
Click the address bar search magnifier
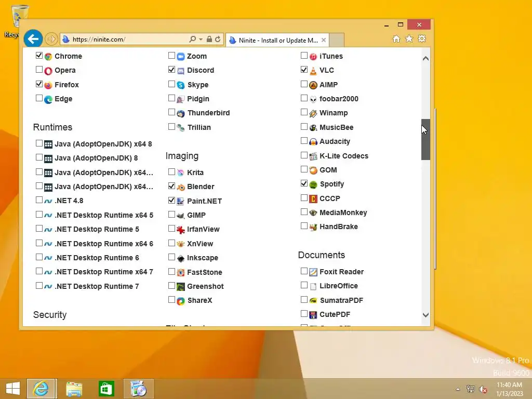(192, 39)
